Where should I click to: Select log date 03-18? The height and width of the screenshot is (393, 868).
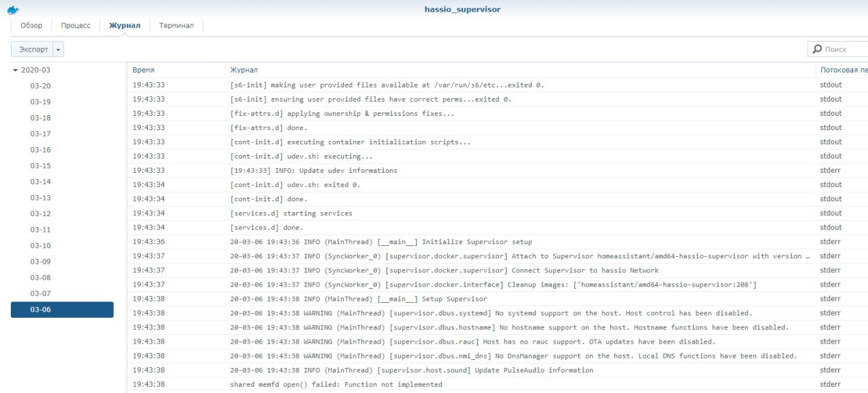(x=41, y=118)
